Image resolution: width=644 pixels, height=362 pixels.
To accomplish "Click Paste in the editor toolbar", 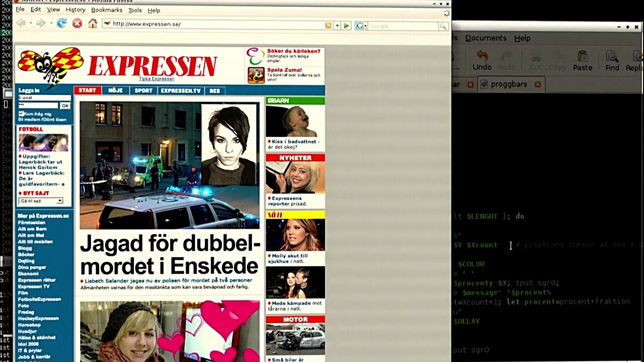I will click(x=583, y=61).
